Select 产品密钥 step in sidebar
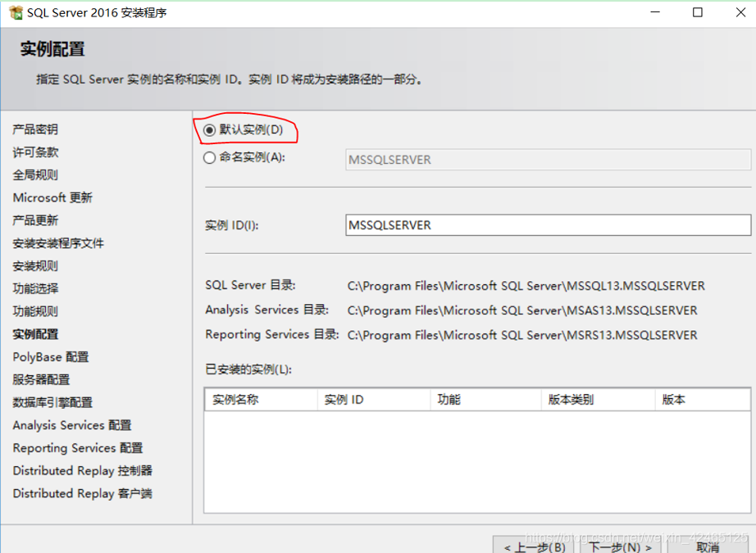Image resolution: width=756 pixels, height=553 pixels. click(35, 129)
